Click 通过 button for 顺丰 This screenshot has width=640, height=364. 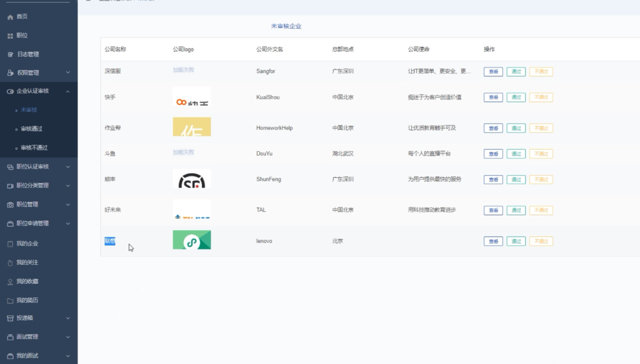[516, 179]
